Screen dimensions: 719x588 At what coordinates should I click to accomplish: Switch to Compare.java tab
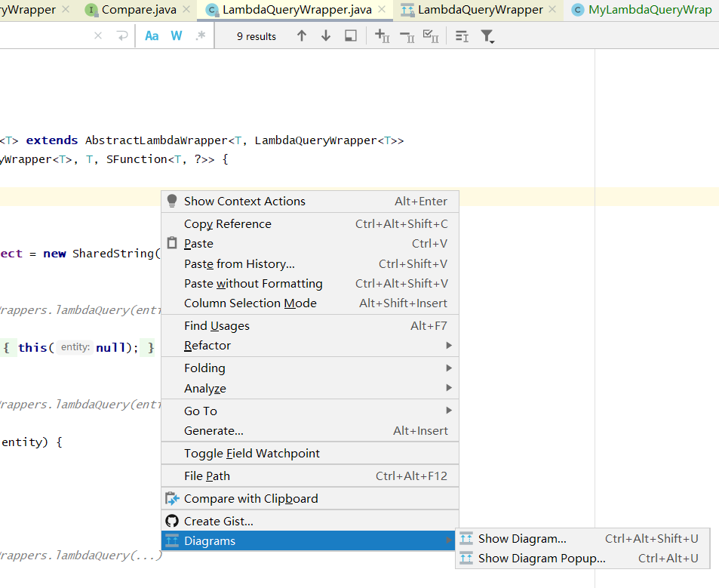click(139, 10)
